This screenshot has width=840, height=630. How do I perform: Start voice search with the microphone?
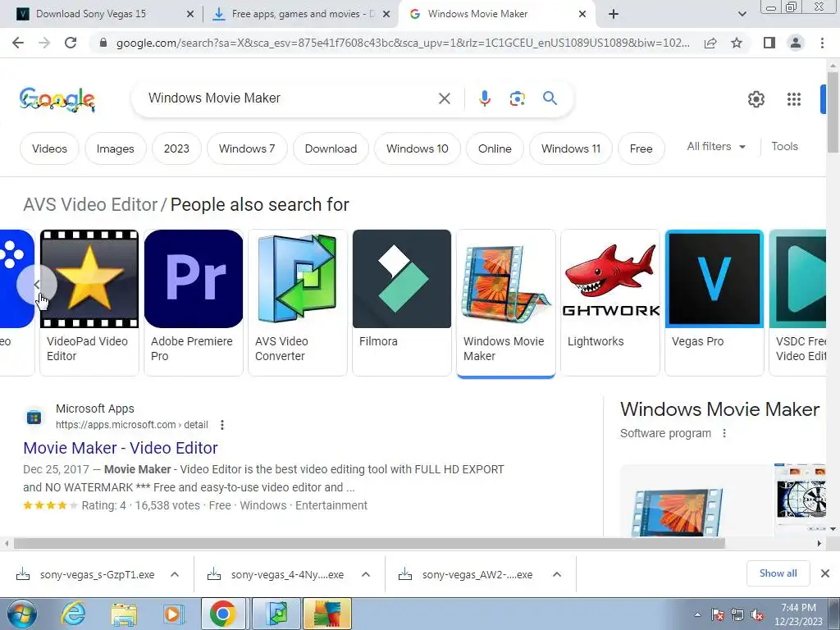[x=484, y=98]
